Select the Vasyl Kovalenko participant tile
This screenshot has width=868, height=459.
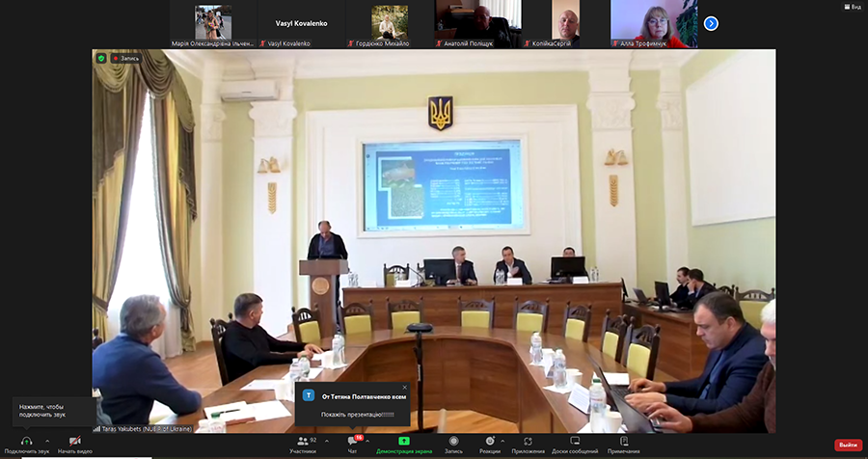[301, 24]
